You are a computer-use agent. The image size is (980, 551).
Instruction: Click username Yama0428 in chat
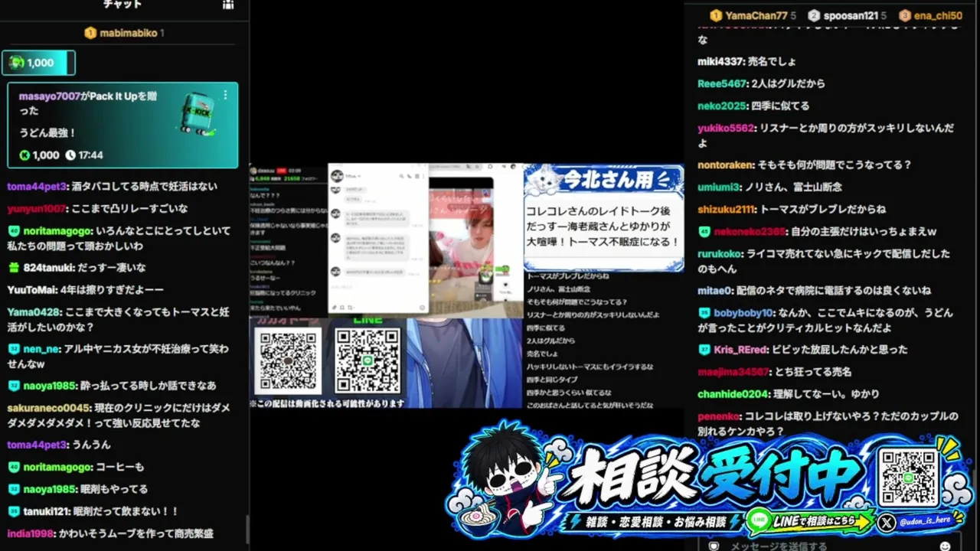pos(34,312)
